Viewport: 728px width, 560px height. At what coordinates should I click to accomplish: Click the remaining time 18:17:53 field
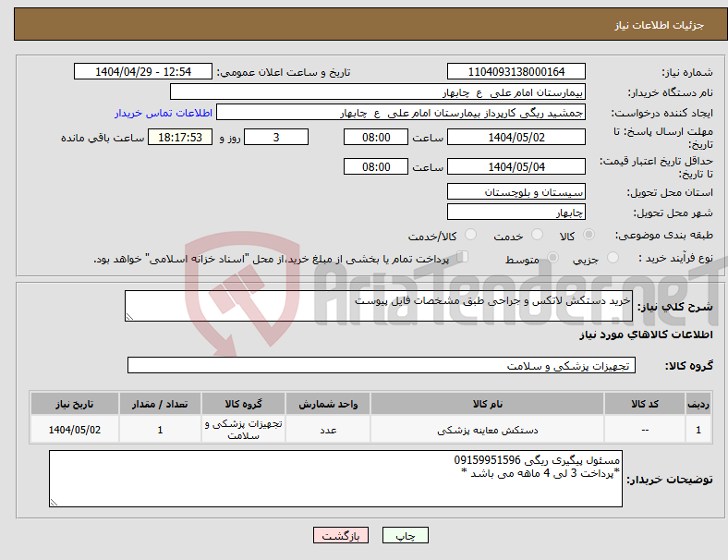[x=180, y=137]
